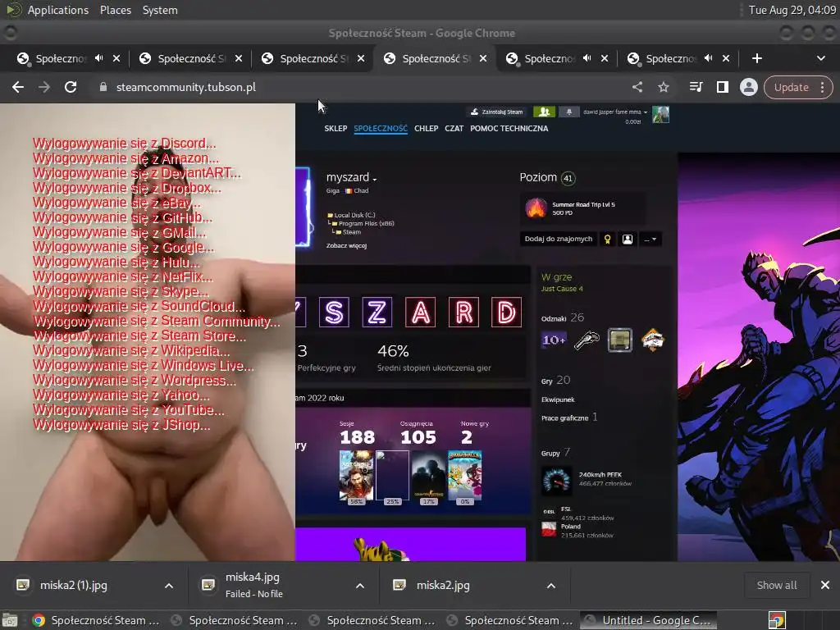Mute the sixth Społeczność tab audio
This screenshot has height=630, width=840.
708,58
